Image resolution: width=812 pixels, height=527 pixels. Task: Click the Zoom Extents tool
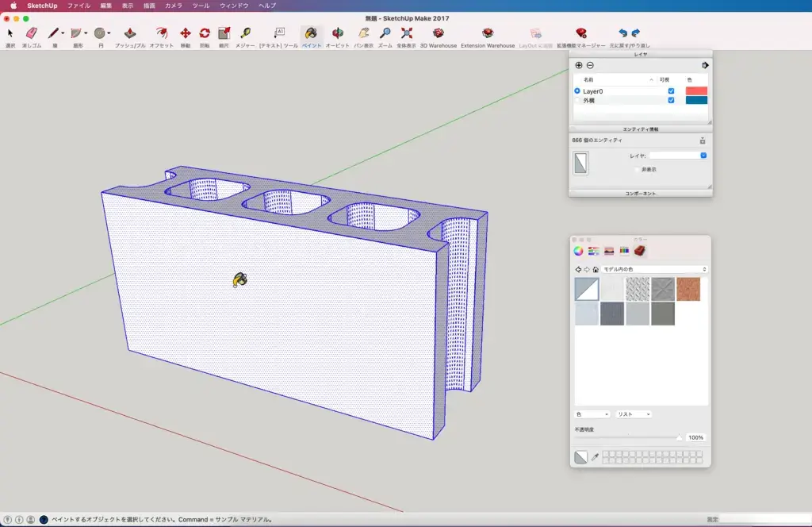tap(407, 33)
